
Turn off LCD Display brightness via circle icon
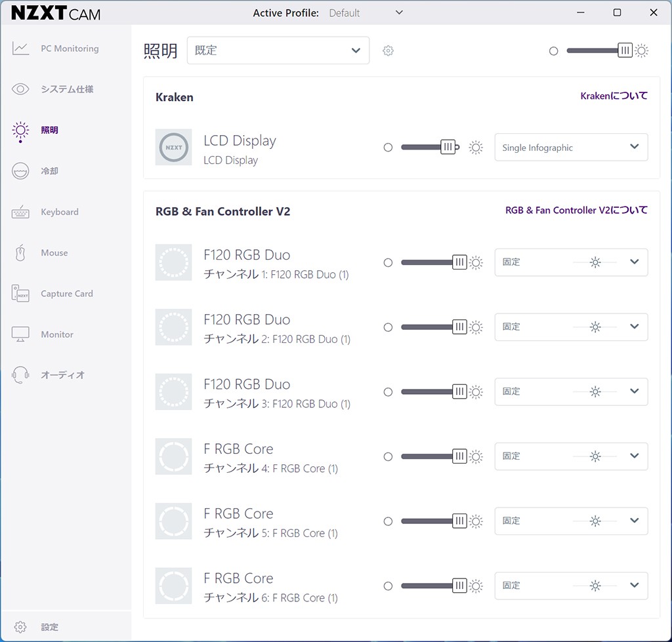[388, 148]
